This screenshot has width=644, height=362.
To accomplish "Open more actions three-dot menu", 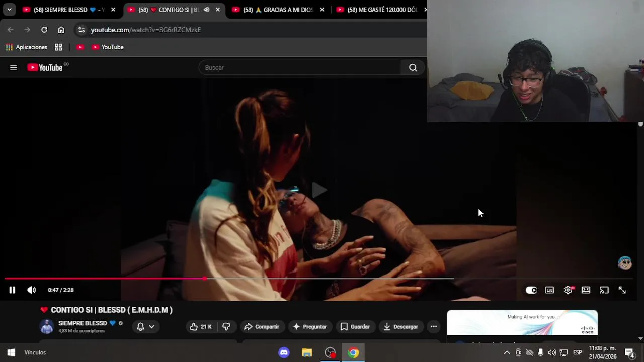I will pos(434,327).
